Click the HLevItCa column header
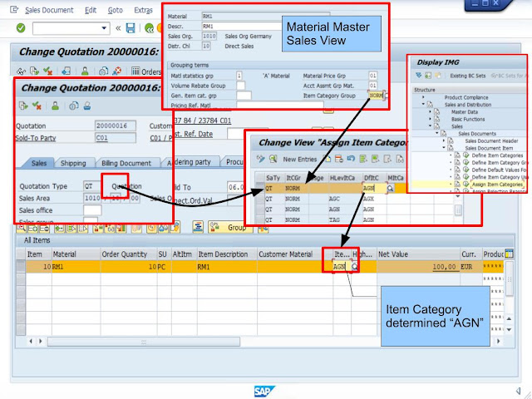Viewport: 532px width, 399px height. tap(342, 178)
